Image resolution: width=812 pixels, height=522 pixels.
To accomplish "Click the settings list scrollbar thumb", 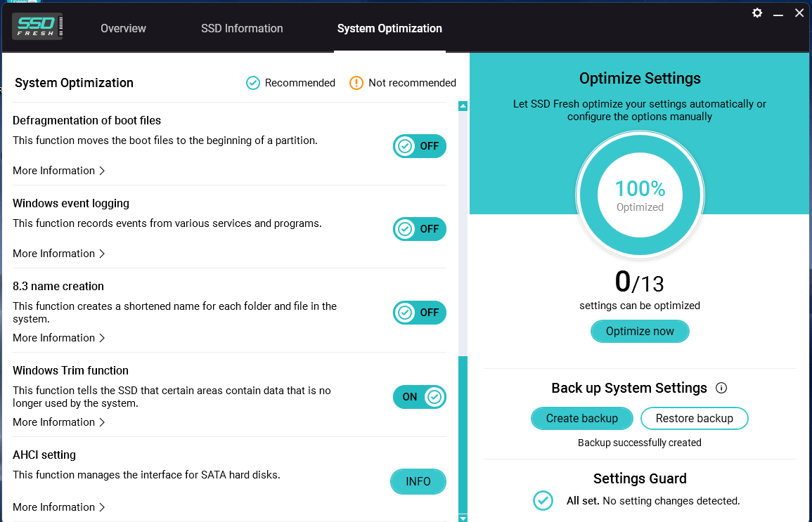I will (463, 435).
